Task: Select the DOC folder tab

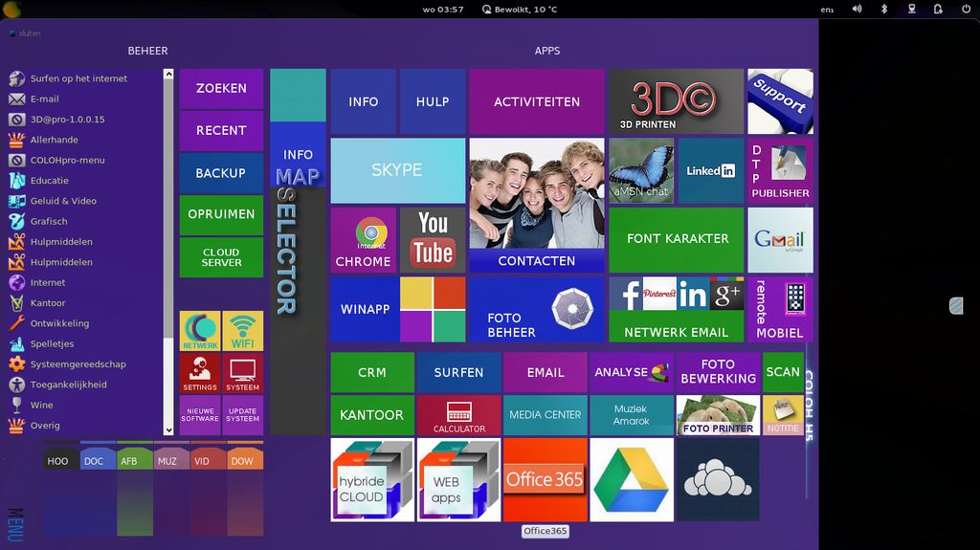Action: pos(98,459)
